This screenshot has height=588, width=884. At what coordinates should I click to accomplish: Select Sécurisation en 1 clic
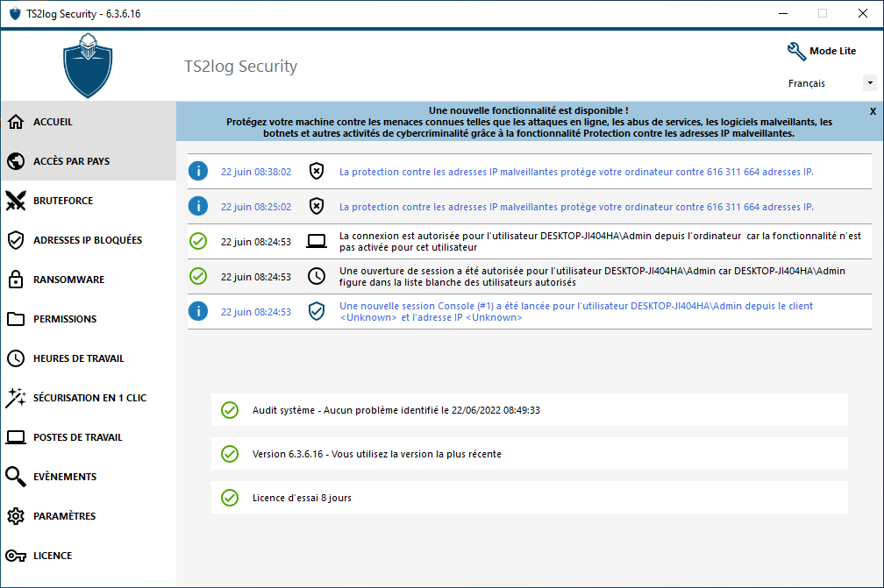[x=89, y=398]
